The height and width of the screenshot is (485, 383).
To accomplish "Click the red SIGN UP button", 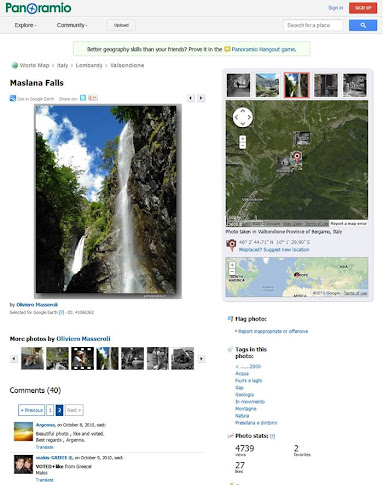I will coord(363,8).
